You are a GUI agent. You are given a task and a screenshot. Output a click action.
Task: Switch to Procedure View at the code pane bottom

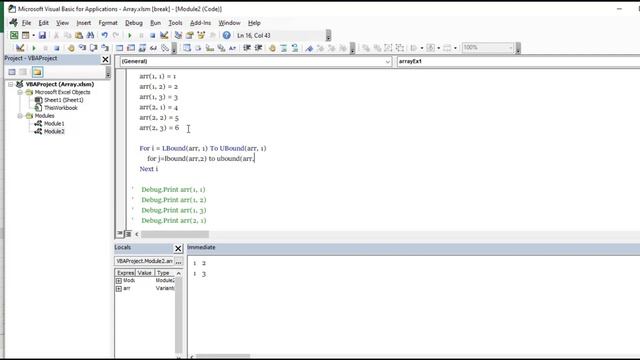coord(120,233)
